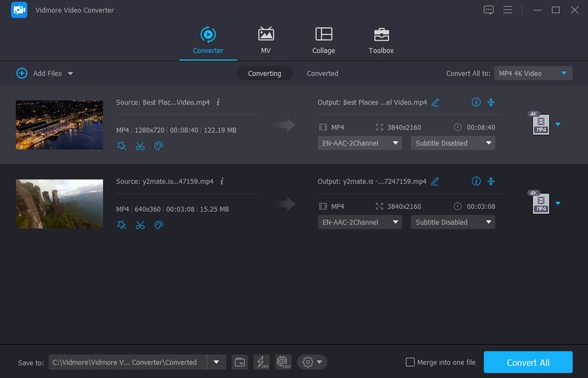Toggle hardware acceleration chip icon
This screenshot has width=588, height=378.
pos(283,363)
